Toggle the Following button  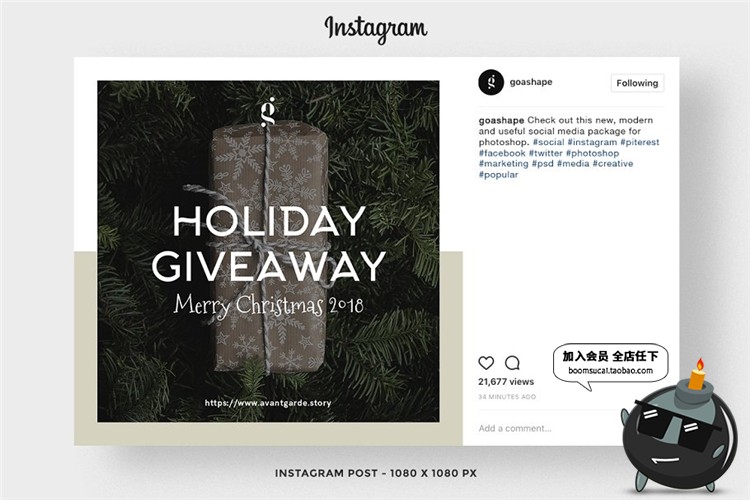tap(637, 83)
